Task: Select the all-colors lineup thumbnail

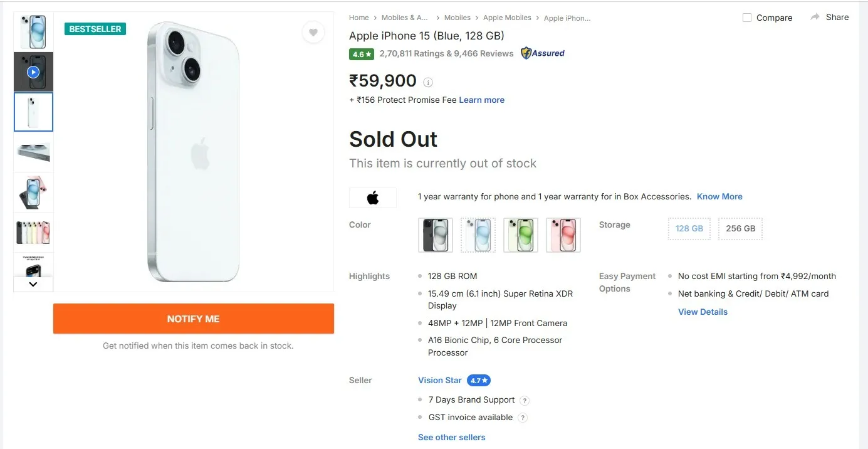Action: (x=33, y=232)
